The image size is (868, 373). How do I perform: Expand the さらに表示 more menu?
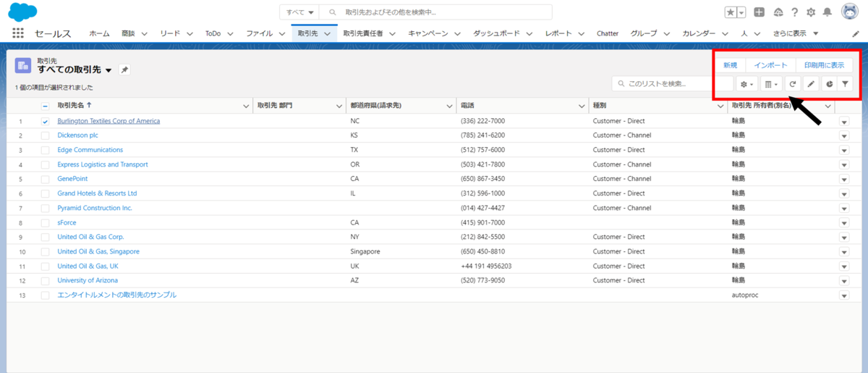(x=795, y=33)
